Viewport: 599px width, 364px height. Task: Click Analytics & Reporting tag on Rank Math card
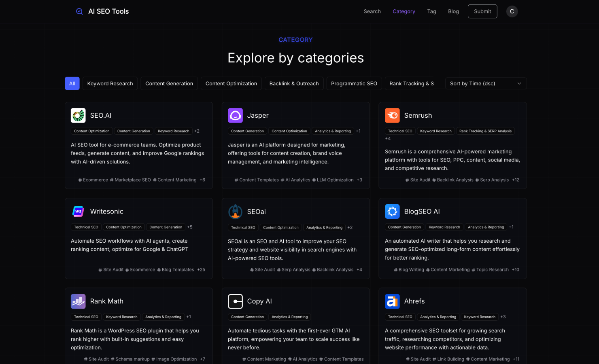coord(164,317)
